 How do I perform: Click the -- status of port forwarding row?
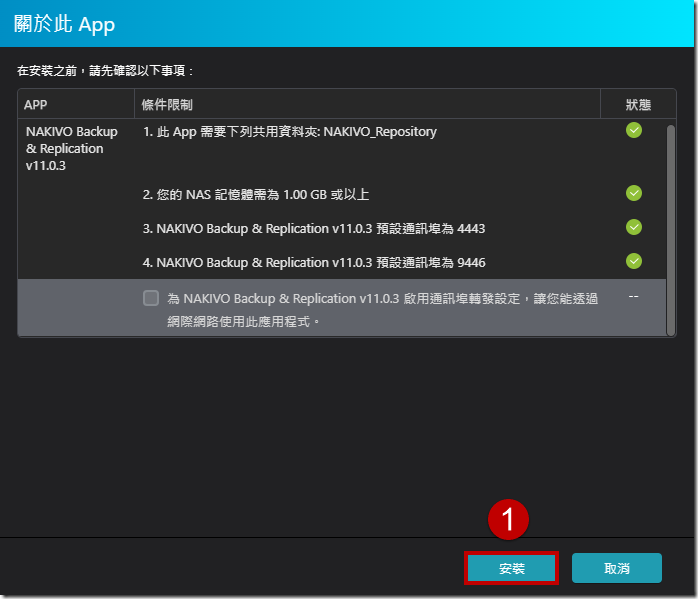(633, 296)
